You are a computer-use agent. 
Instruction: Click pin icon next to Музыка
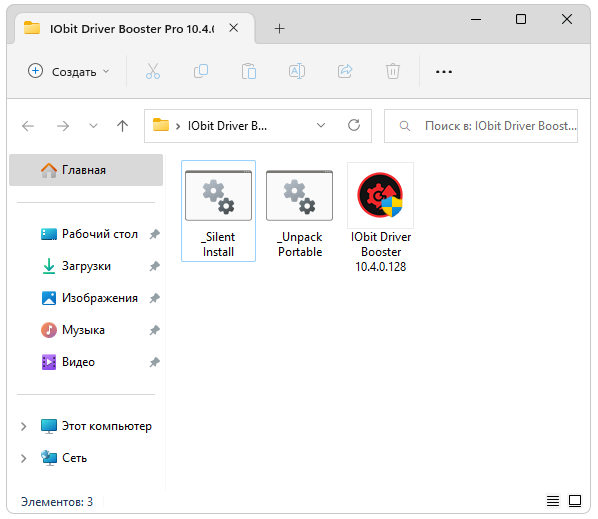pyautogui.click(x=154, y=330)
